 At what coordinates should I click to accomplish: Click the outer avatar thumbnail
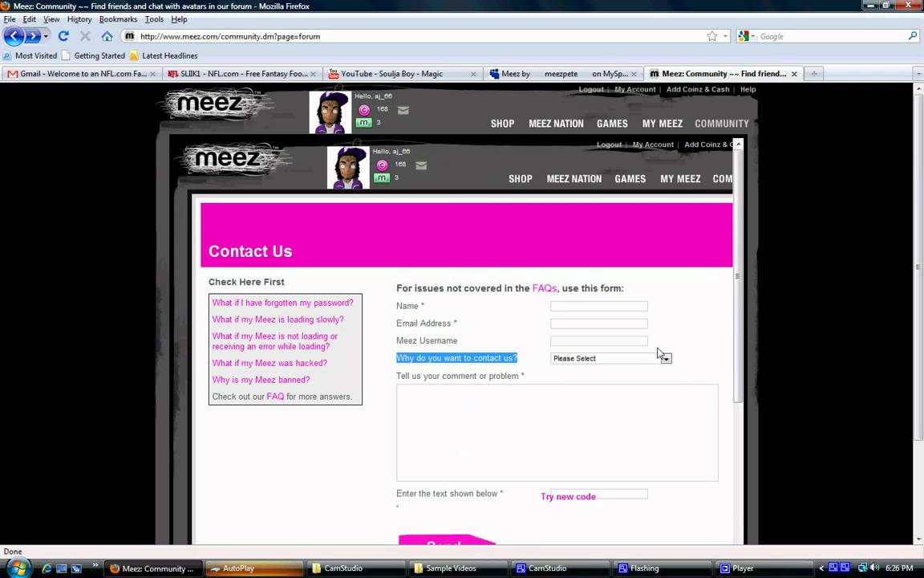(330, 112)
